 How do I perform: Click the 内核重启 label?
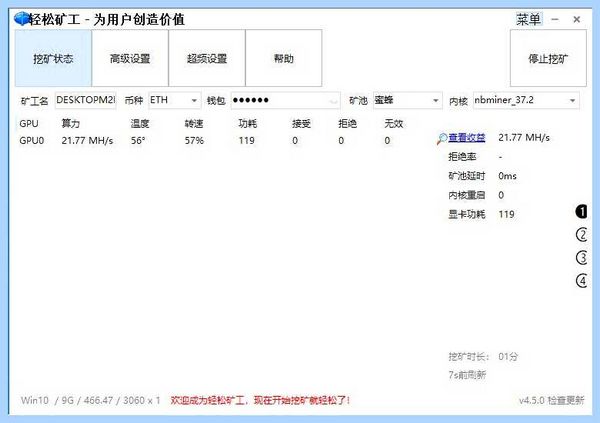466,195
